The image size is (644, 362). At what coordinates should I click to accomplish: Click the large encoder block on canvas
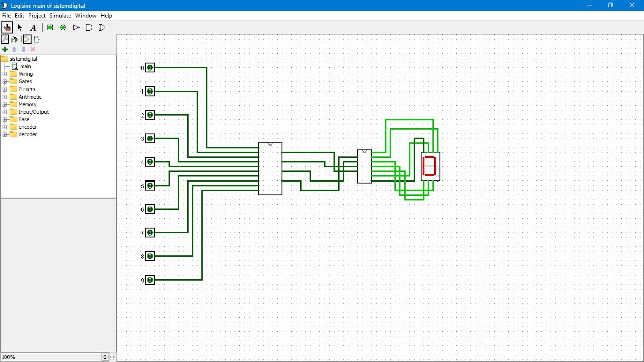270,168
